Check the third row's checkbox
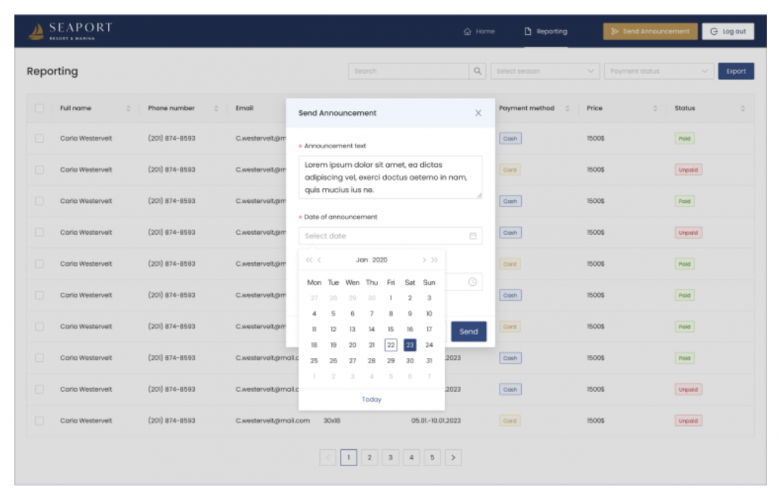Image resolution: width=780 pixels, height=500 pixels. [39, 201]
